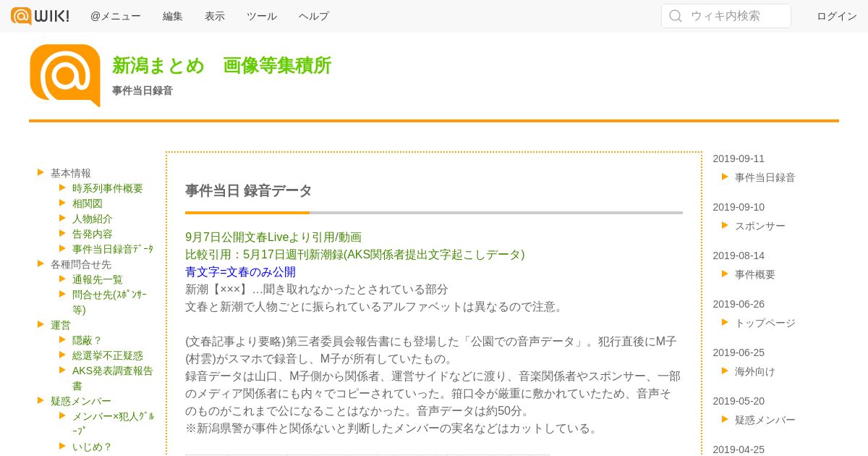This screenshot has height=456, width=868.
Task: Click the large orange @ wiki logo
Action: [x=65, y=75]
